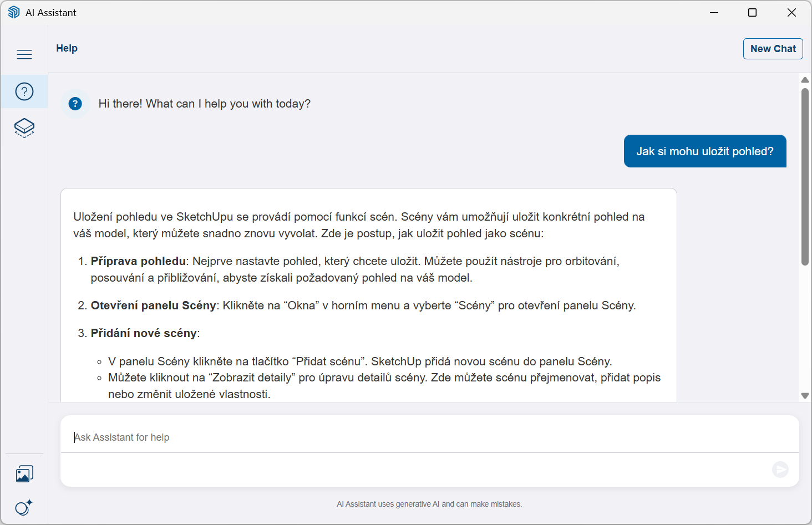Open the stacked layers model sidebar icon

click(x=24, y=128)
